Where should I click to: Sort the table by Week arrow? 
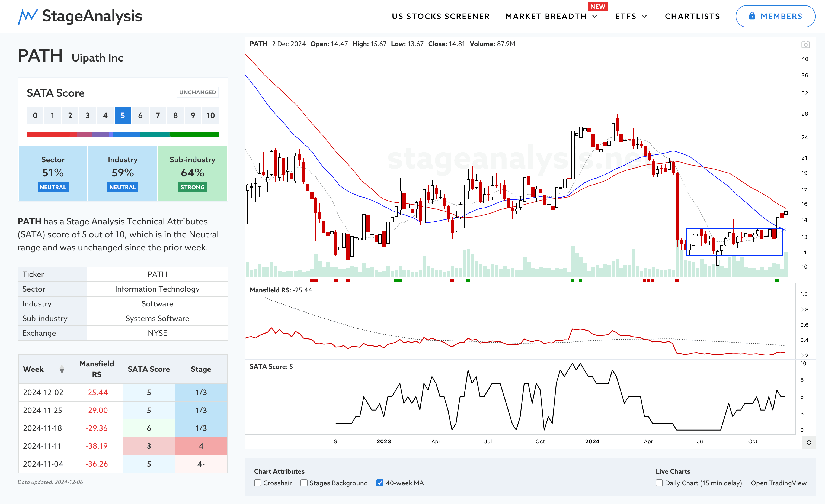pyautogui.click(x=62, y=369)
